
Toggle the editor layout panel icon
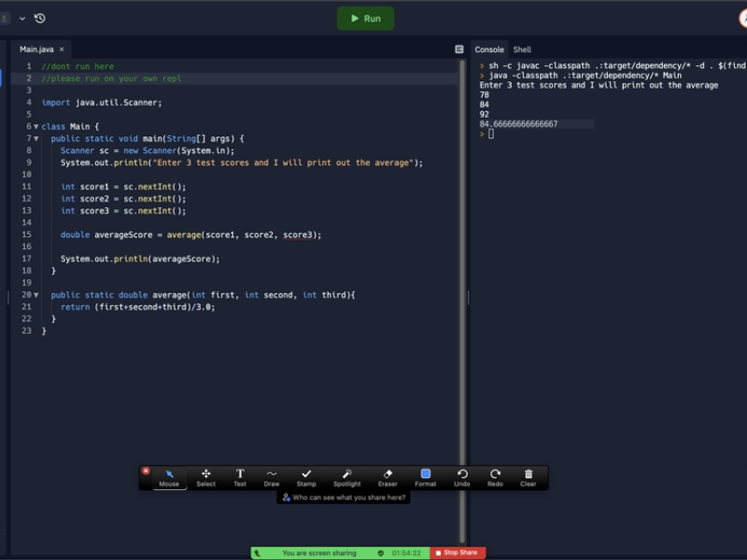pos(459,49)
